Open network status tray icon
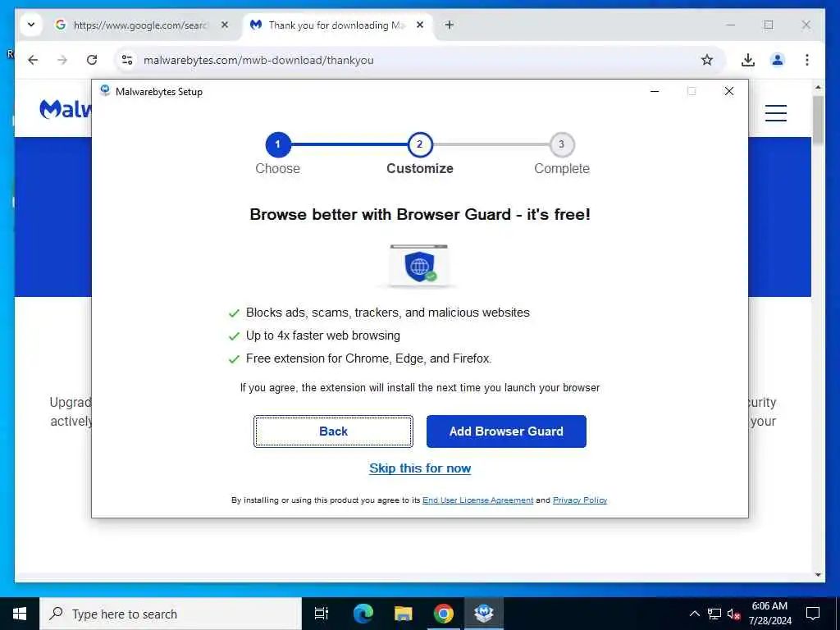Viewport: 840px width, 630px height. (x=714, y=614)
